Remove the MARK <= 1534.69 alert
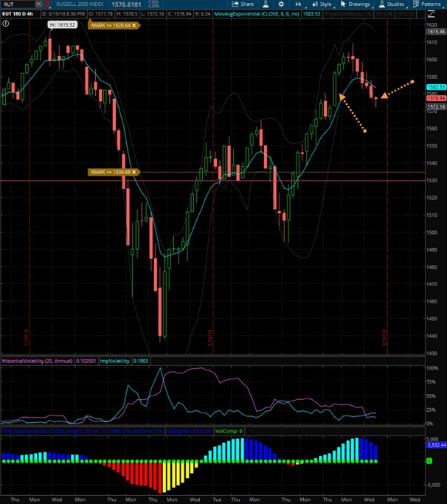Screen dimensions: 447x504 tap(134, 172)
